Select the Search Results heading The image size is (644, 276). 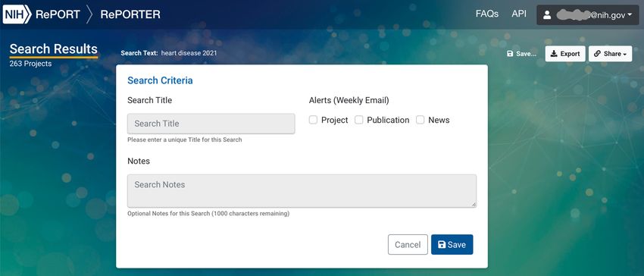tap(53, 49)
